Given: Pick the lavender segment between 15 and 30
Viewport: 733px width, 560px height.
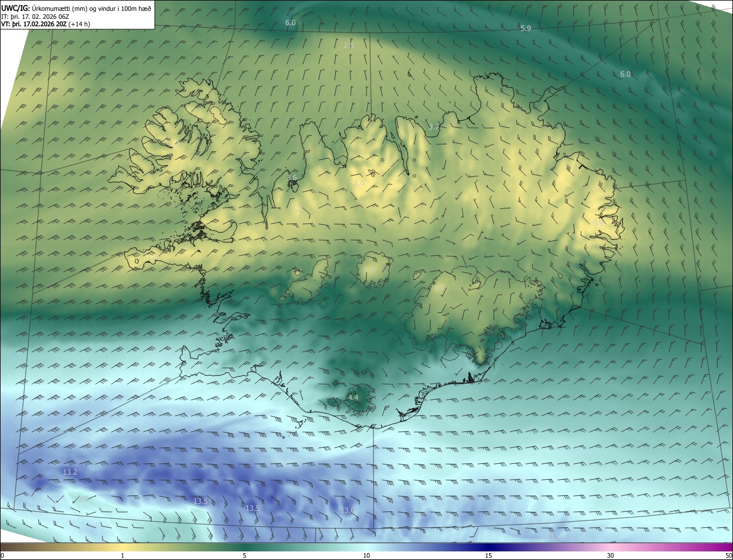Looking at the screenshot, I should click(x=549, y=547).
